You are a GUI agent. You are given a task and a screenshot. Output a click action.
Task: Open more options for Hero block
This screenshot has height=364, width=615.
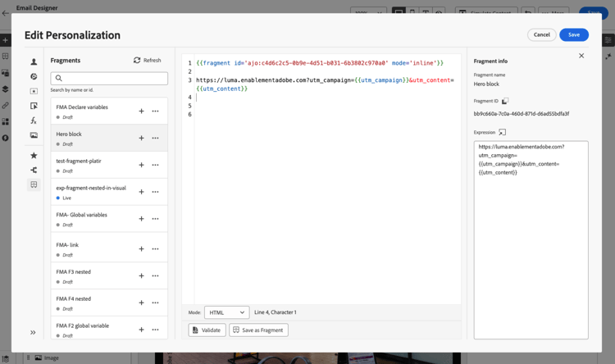[155, 138]
